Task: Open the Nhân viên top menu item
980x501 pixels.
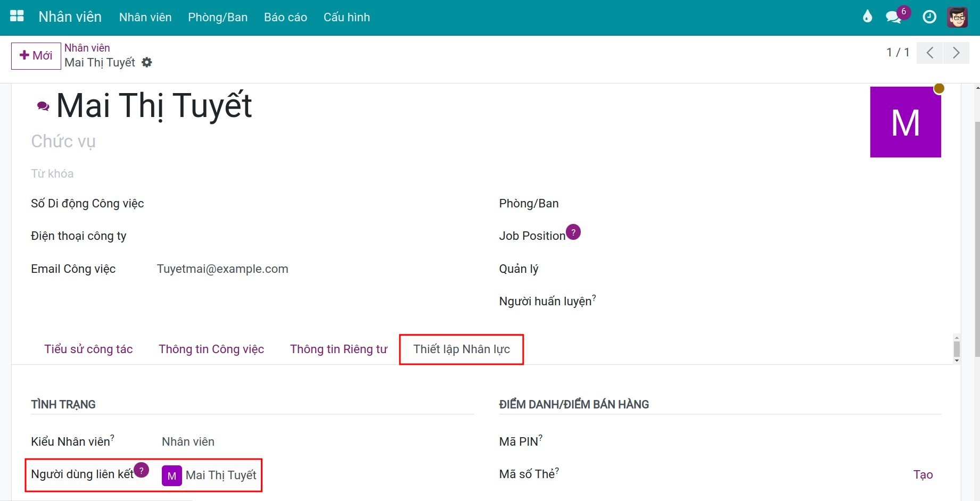Action: [x=145, y=17]
